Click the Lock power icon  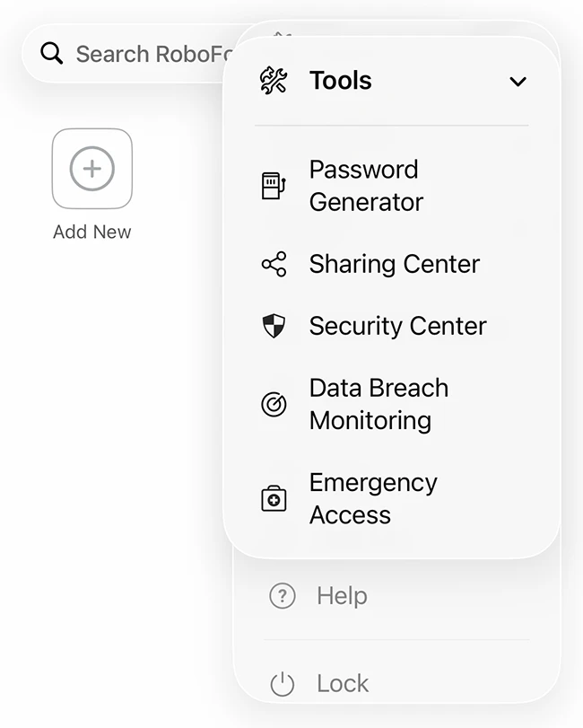pos(283,684)
